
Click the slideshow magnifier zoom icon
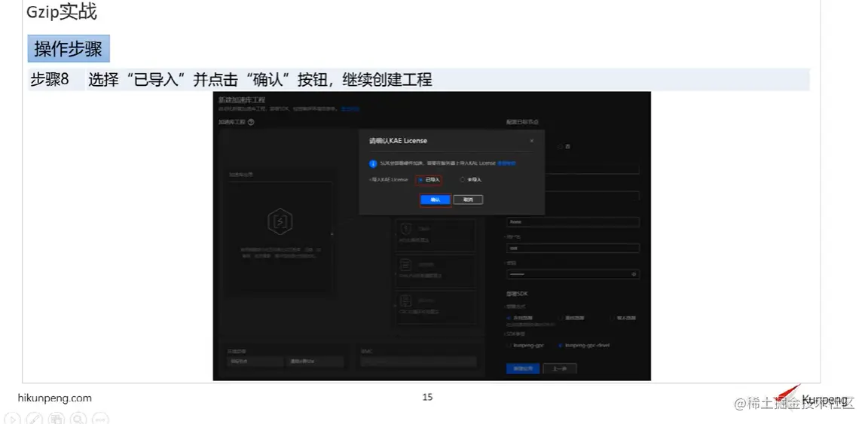point(78,419)
